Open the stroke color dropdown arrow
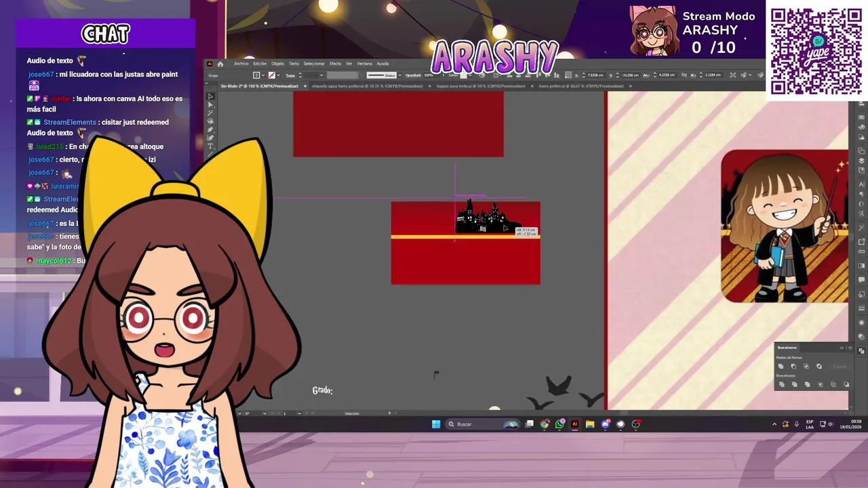 [279, 75]
